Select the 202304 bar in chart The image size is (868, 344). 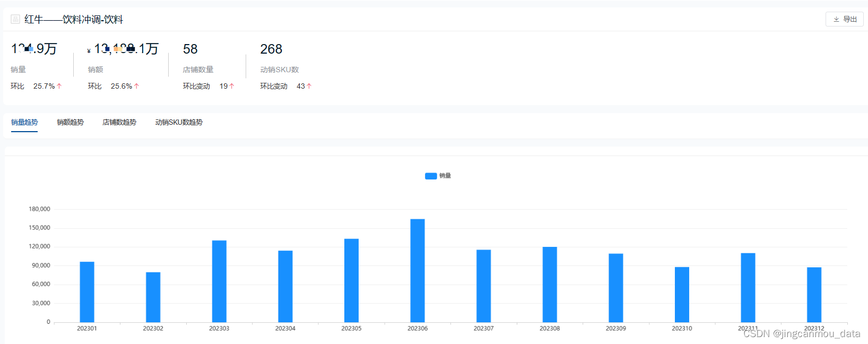[285, 286]
